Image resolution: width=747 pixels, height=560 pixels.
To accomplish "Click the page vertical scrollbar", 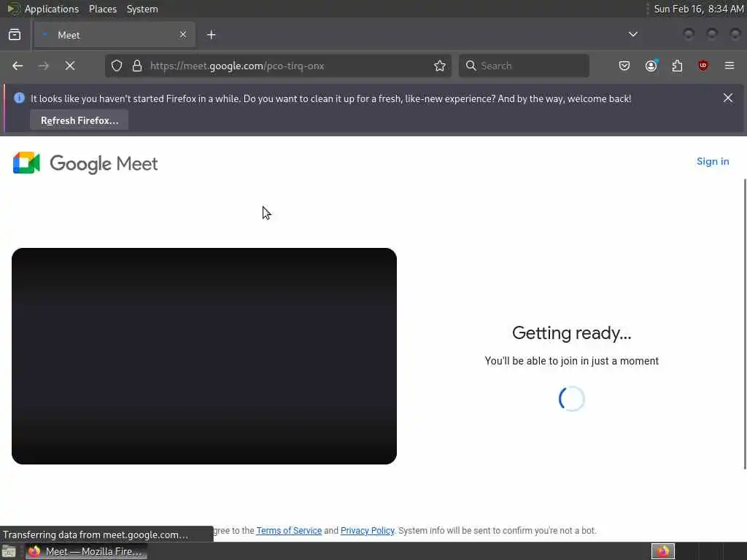I will (x=745, y=324).
